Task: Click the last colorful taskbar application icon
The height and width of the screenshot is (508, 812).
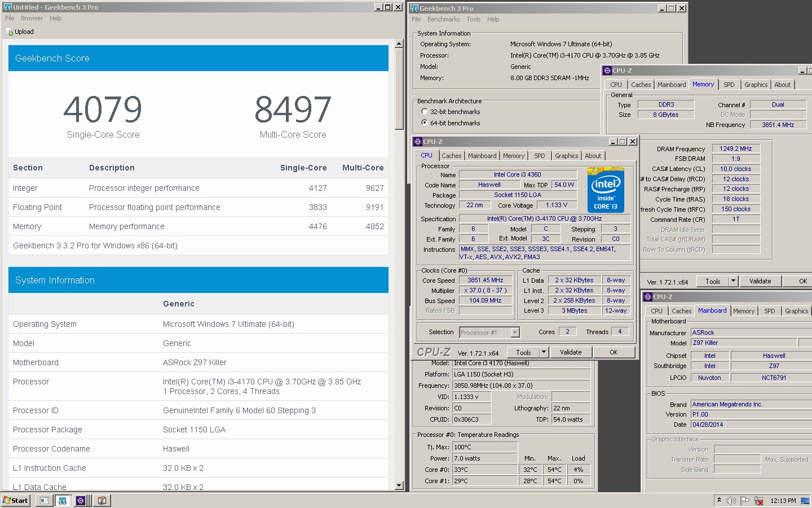Action: [x=102, y=500]
